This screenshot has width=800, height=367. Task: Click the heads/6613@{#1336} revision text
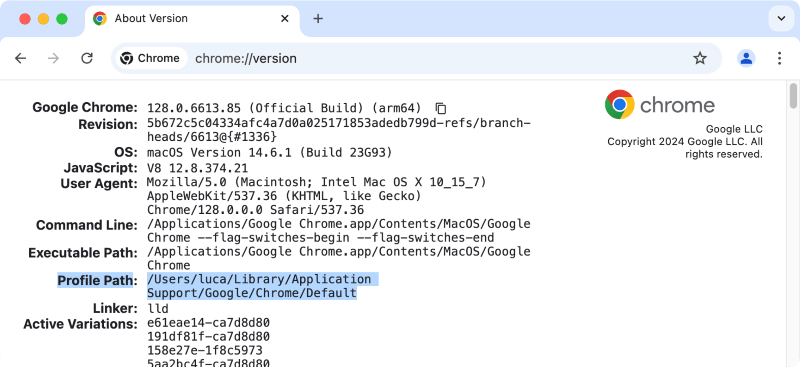[212, 137]
